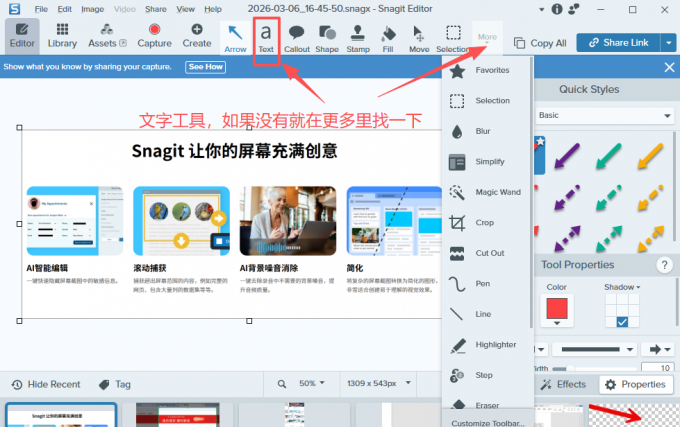Choose Crop tool from More menu

click(487, 223)
